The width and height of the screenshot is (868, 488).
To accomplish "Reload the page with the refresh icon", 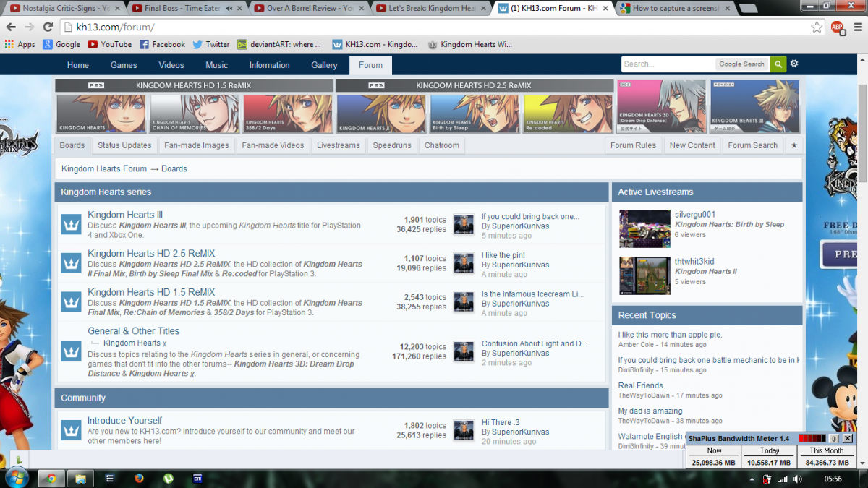I will tap(48, 27).
